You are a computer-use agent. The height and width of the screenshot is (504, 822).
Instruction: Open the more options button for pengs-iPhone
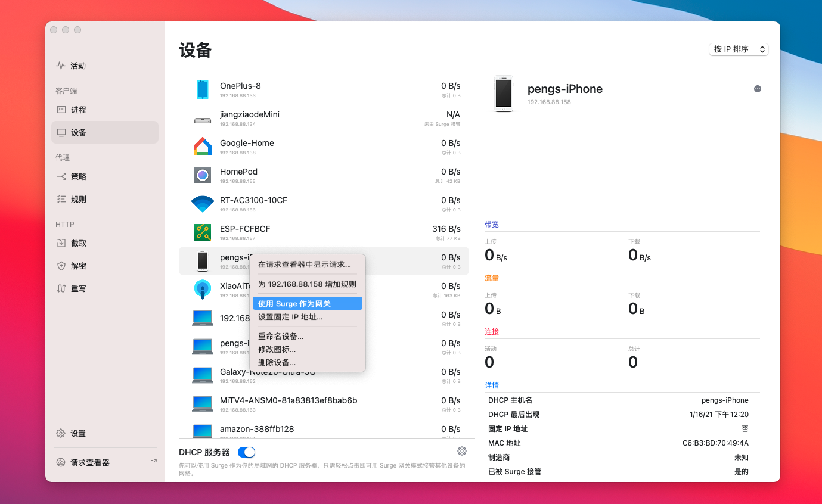pyautogui.click(x=757, y=89)
